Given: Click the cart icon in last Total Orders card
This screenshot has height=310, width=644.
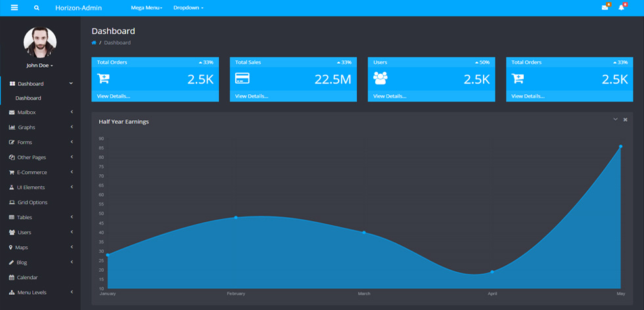Looking at the screenshot, I should [x=518, y=78].
